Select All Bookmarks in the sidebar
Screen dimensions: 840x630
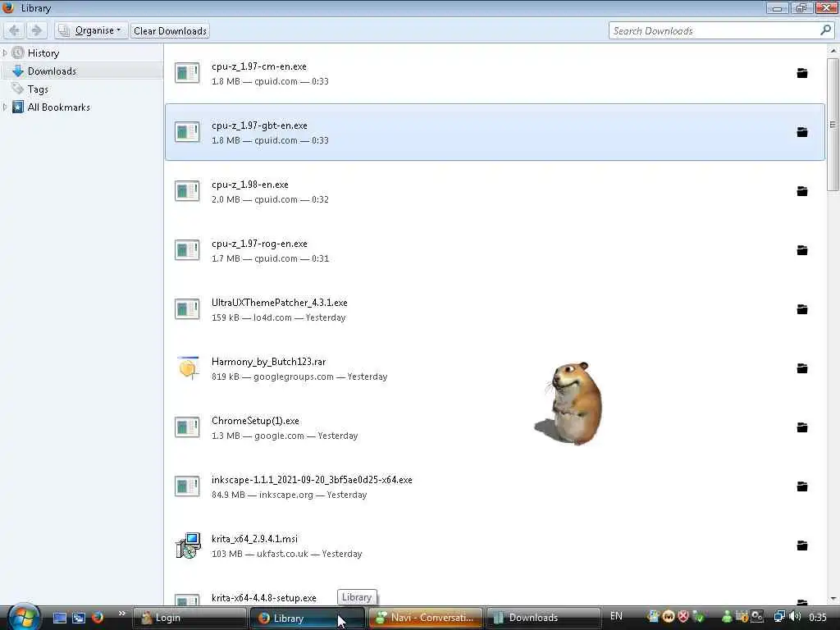(58, 107)
